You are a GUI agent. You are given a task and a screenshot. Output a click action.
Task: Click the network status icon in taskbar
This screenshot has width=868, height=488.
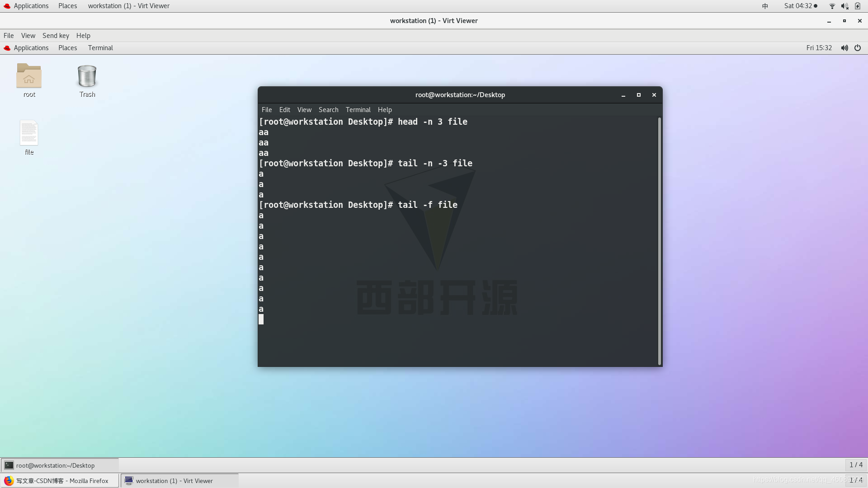[x=832, y=5]
